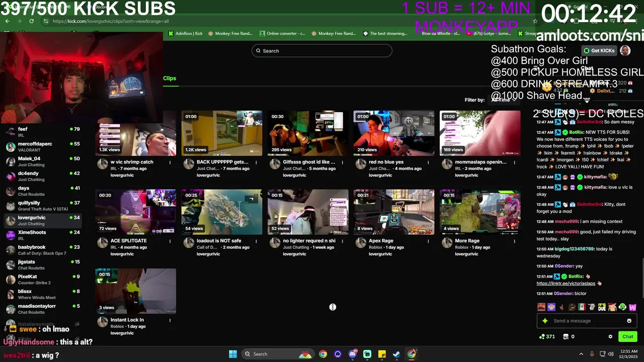The image size is (644, 362).
Task: Open the Online converter bookmark
Action: [282, 34]
